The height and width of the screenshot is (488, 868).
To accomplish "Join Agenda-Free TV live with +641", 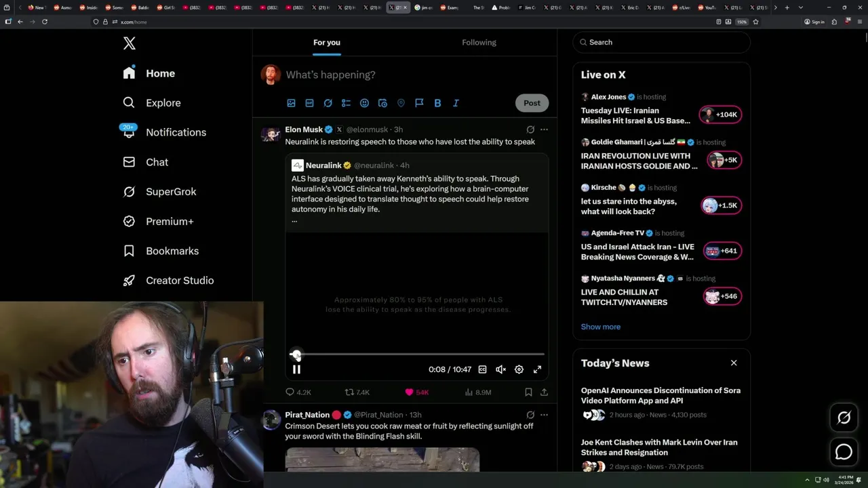I will pyautogui.click(x=722, y=251).
